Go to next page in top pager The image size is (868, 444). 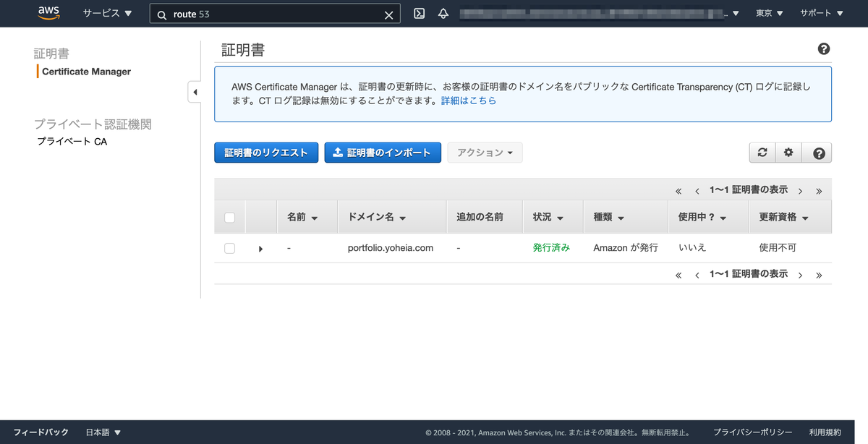(801, 191)
